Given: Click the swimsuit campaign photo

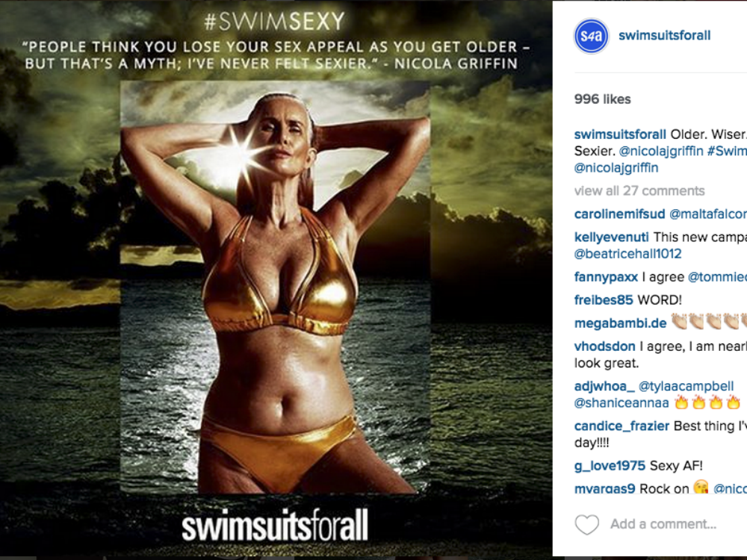Looking at the screenshot, I should pos(276,287).
